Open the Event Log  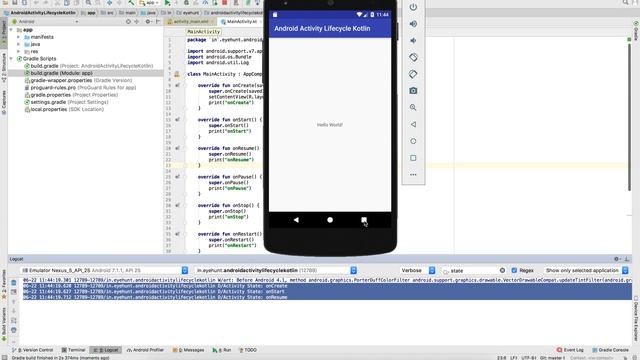coord(570,350)
